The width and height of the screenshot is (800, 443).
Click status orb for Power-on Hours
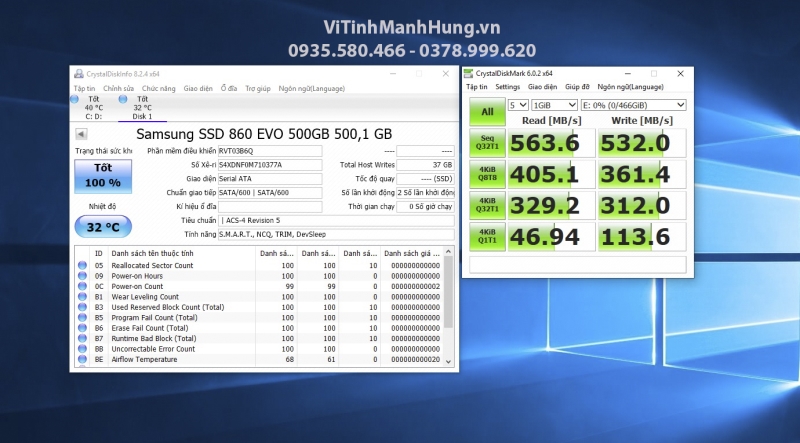[x=82, y=276]
